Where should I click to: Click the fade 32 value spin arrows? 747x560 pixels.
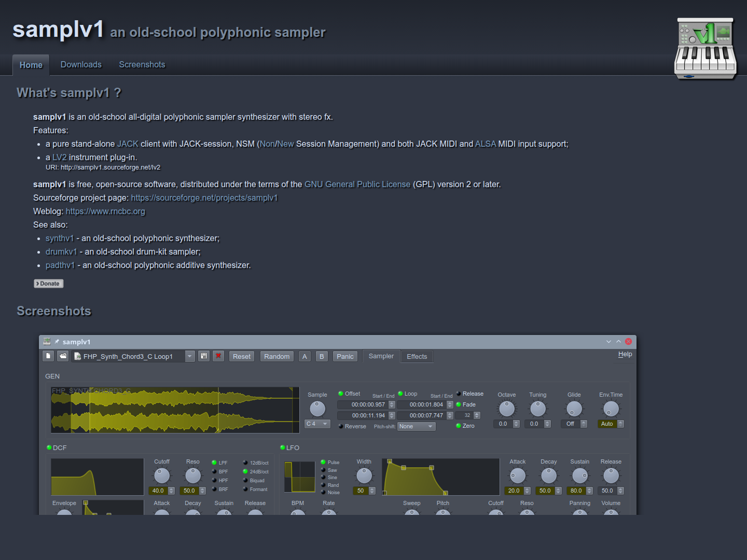pyautogui.click(x=477, y=415)
